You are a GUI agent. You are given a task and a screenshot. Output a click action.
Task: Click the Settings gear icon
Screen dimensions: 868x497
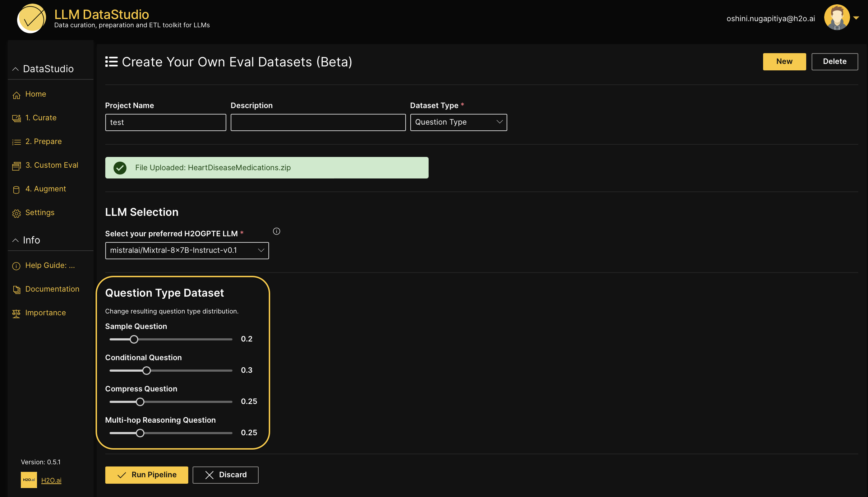point(16,213)
